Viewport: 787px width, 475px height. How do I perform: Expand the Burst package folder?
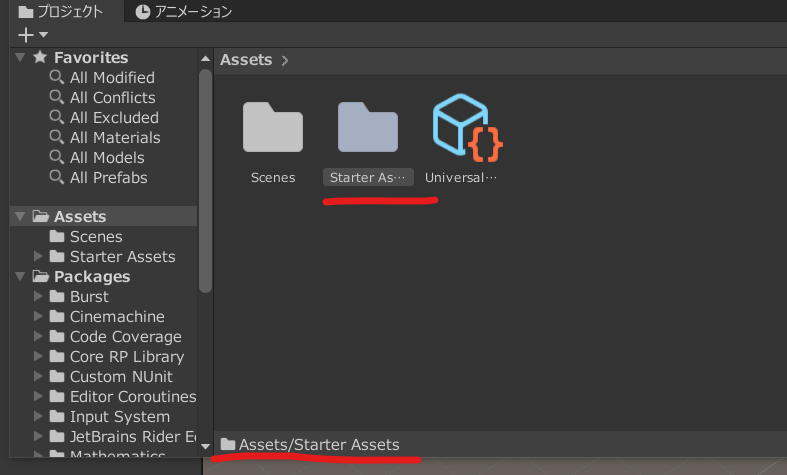tap(38, 297)
